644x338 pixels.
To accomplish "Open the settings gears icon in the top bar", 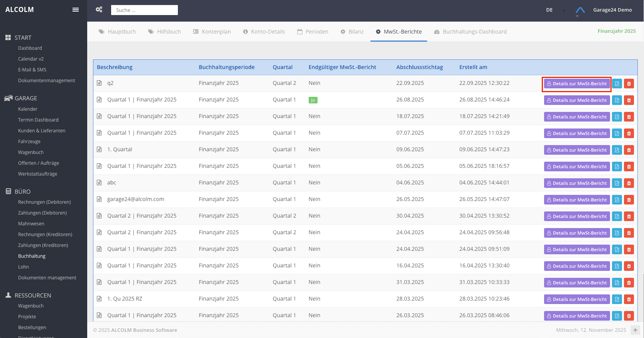I will 99,10.
